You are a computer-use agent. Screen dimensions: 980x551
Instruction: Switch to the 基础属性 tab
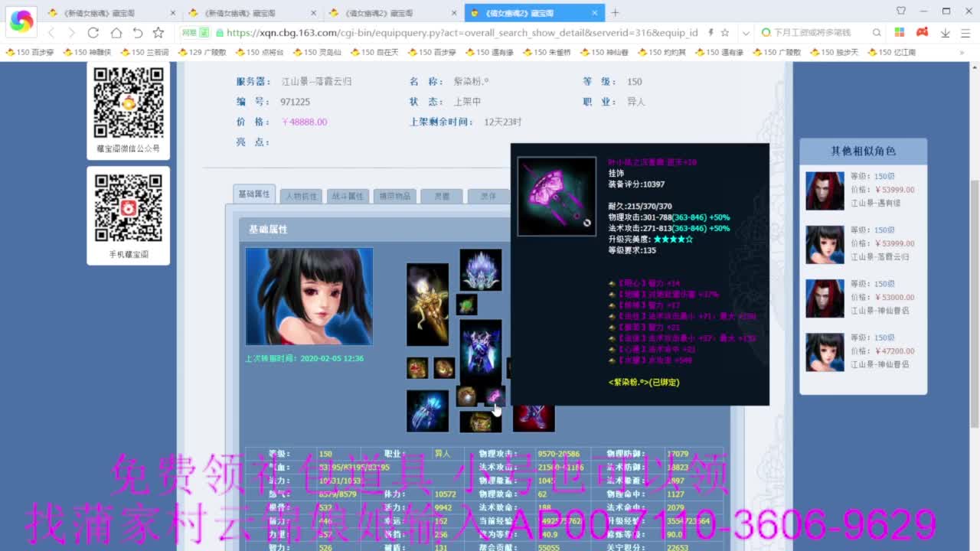254,194
